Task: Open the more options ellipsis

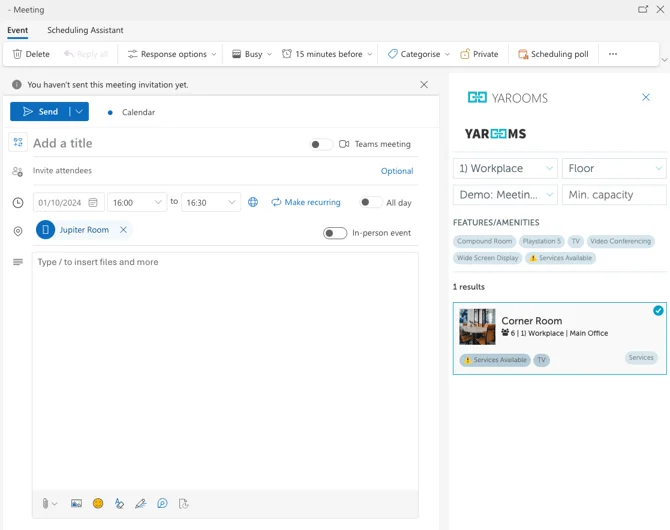Action: 613,54
